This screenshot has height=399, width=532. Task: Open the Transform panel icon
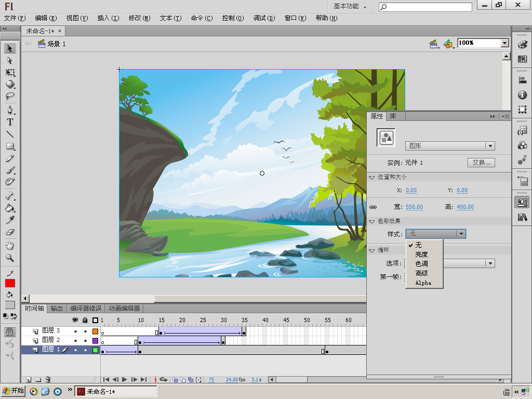pos(523,109)
